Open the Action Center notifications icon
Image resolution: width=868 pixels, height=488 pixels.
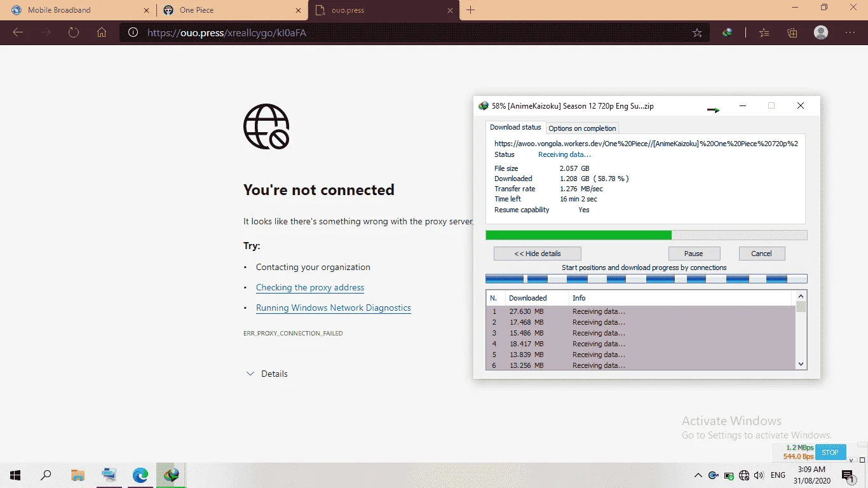(x=847, y=475)
